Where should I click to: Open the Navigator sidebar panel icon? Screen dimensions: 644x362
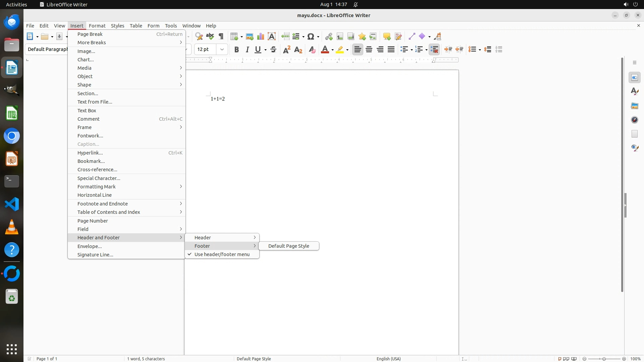pyautogui.click(x=635, y=120)
